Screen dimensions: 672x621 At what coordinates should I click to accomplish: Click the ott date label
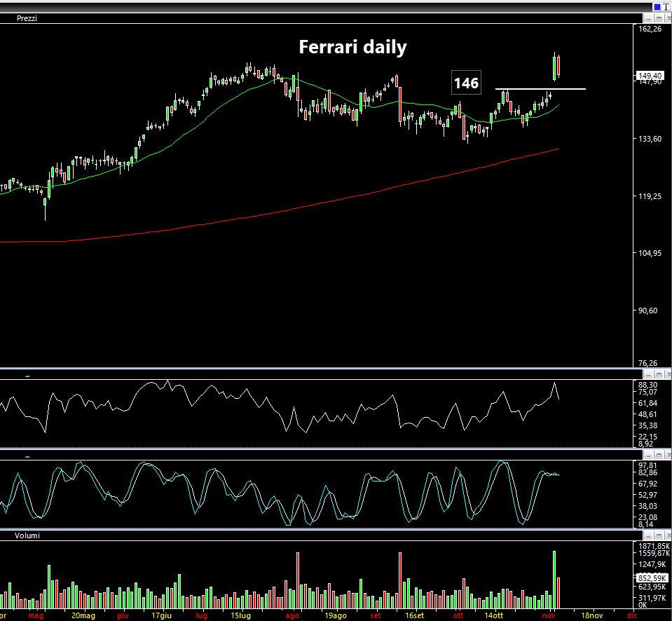[458, 616]
